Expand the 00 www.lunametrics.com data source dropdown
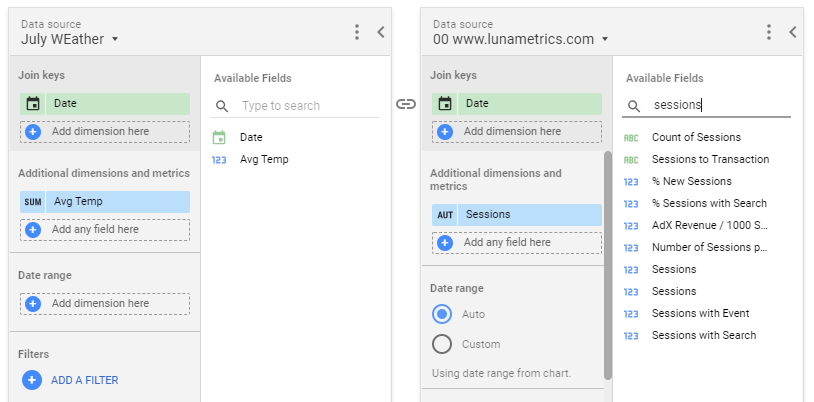Viewport: 814px width, 402px height. (x=605, y=39)
